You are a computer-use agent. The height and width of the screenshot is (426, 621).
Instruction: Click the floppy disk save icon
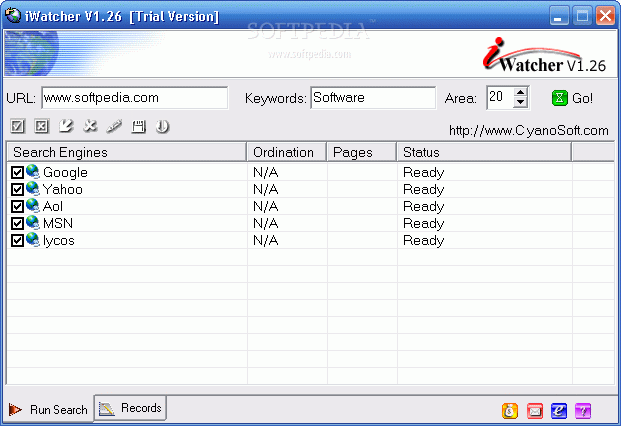coord(139,127)
